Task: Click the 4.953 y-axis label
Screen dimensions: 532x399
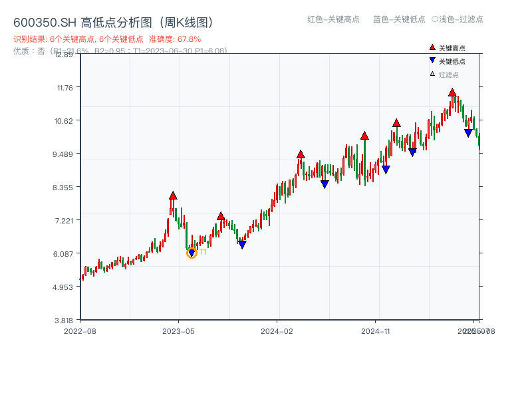Action: [x=63, y=287]
